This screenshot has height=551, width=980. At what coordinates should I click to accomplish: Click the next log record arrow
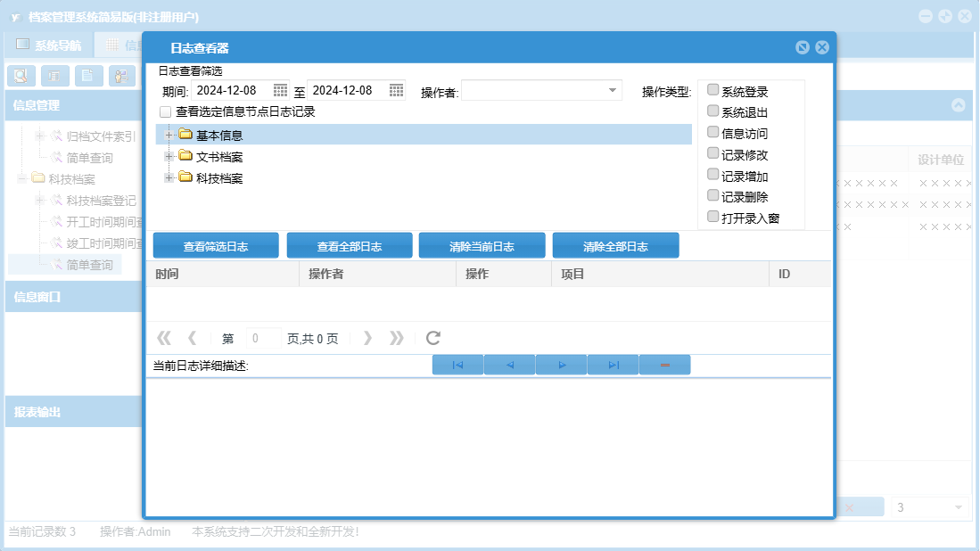click(x=562, y=365)
